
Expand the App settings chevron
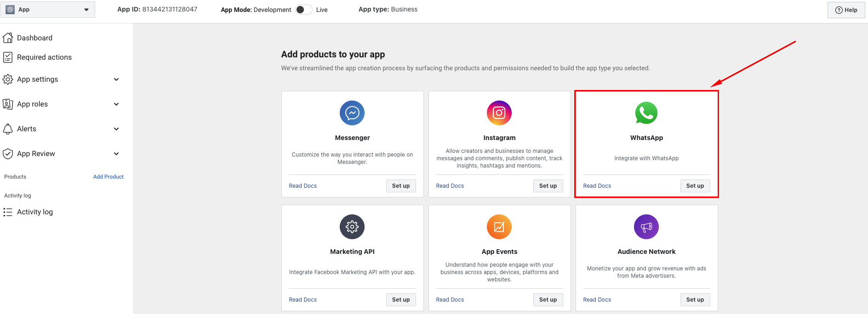pyautogui.click(x=116, y=79)
